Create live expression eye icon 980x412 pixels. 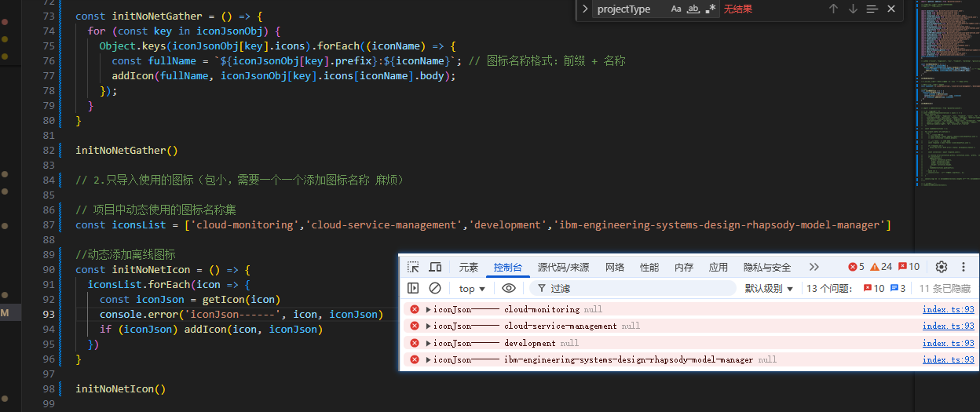509,288
